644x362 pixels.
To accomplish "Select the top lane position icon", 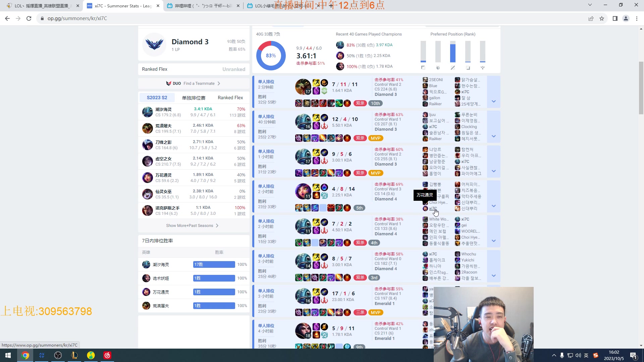I will (423, 67).
